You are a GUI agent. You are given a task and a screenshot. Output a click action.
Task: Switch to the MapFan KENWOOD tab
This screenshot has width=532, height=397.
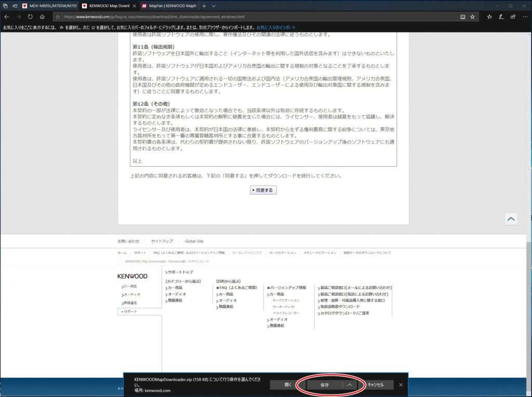pyautogui.click(x=169, y=6)
